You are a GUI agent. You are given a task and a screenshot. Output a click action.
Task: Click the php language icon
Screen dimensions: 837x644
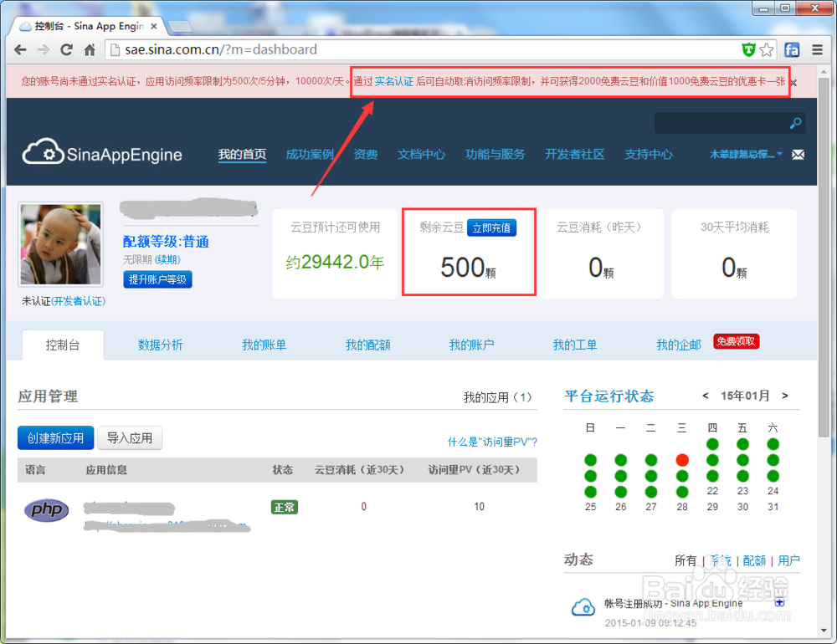point(46,510)
